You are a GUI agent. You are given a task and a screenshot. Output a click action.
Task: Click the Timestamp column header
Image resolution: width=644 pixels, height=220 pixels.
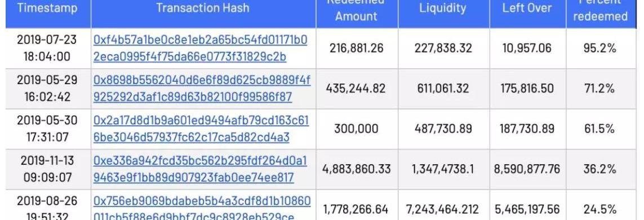(x=48, y=8)
